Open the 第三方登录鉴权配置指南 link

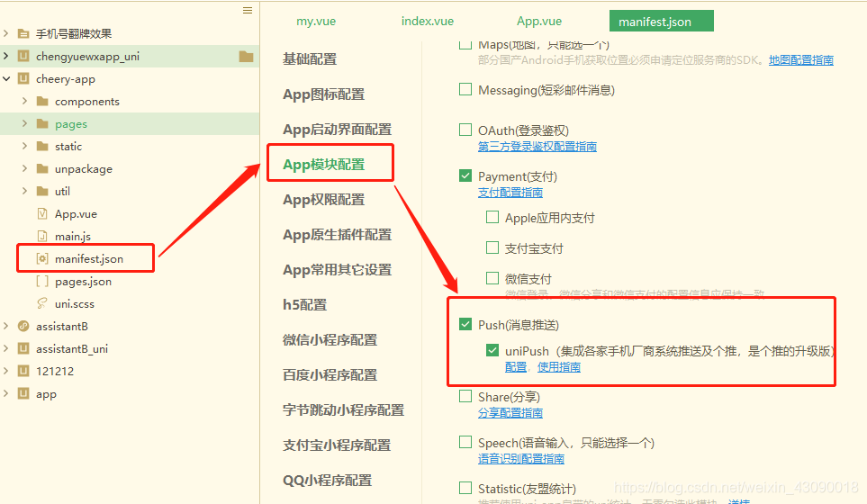[x=537, y=146]
